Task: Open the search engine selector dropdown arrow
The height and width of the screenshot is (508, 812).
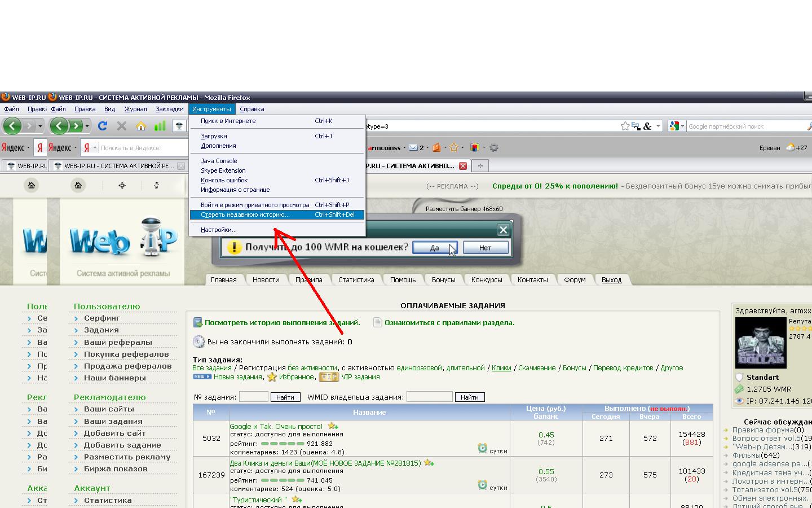Action: point(682,126)
